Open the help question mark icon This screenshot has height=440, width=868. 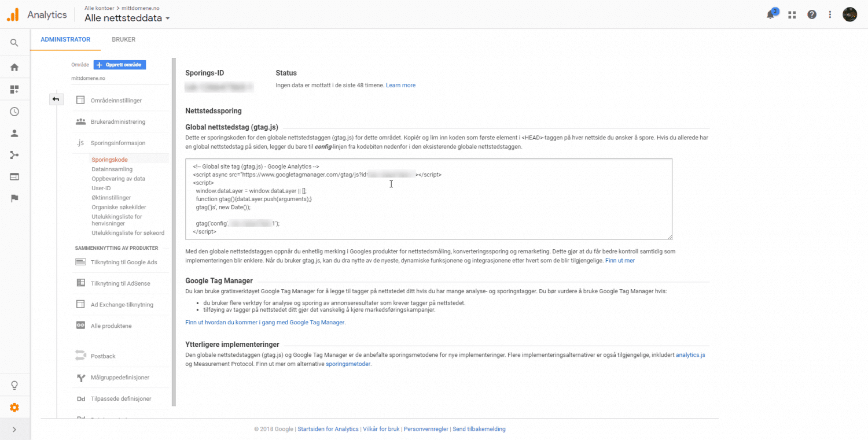tap(812, 15)
